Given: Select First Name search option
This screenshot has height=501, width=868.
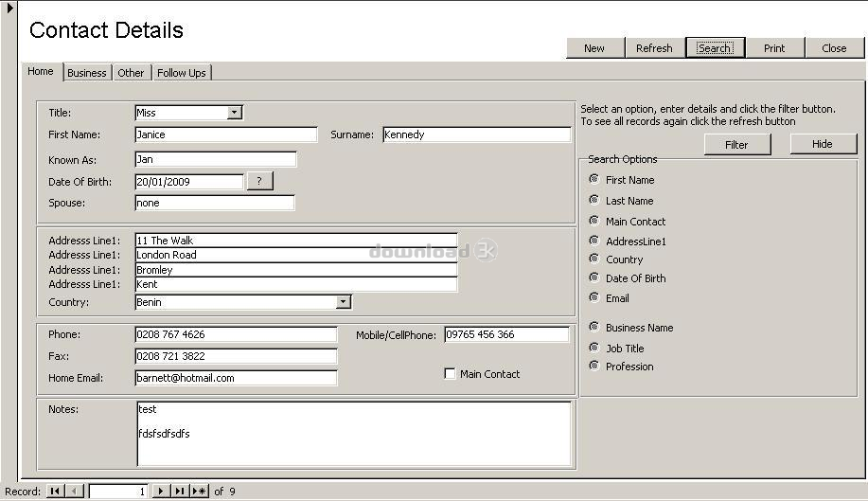Looking at the screenshot, I should coord(593,179).
